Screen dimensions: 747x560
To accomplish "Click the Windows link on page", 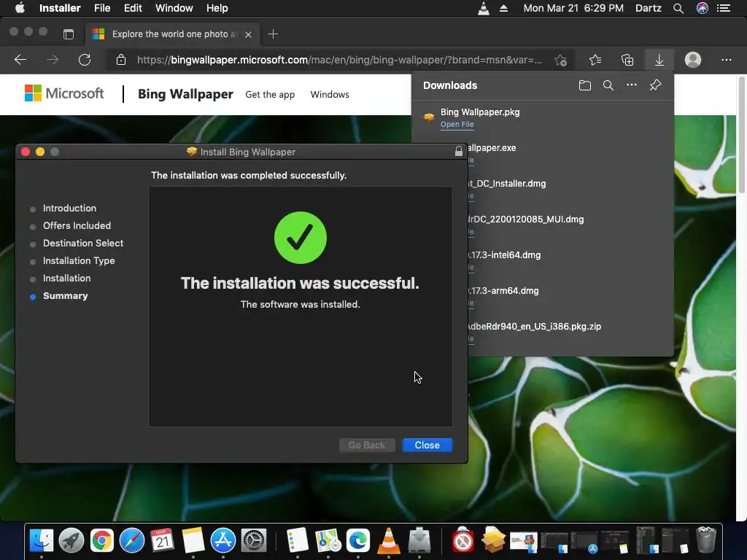I will click(x=330, y=94).
